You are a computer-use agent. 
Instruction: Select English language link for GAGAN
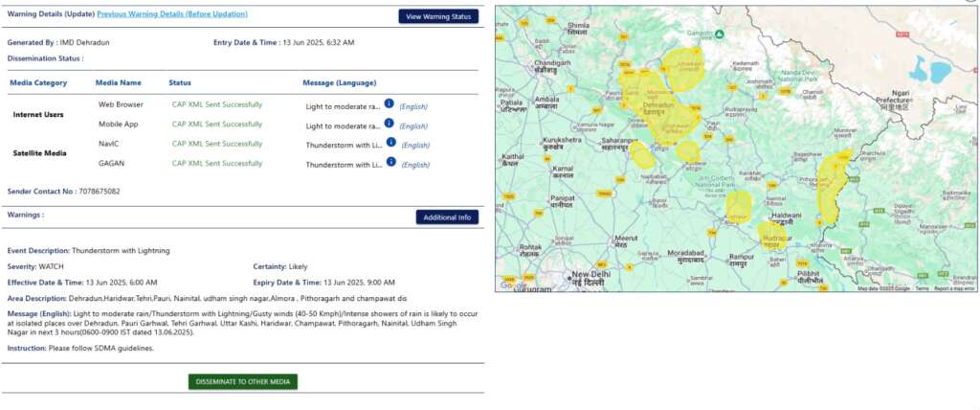coord(415,166)
